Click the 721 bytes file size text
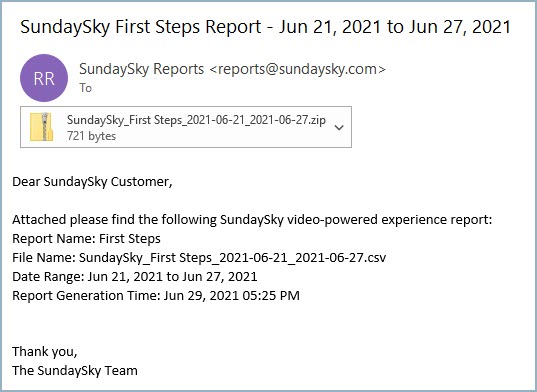 91,136
